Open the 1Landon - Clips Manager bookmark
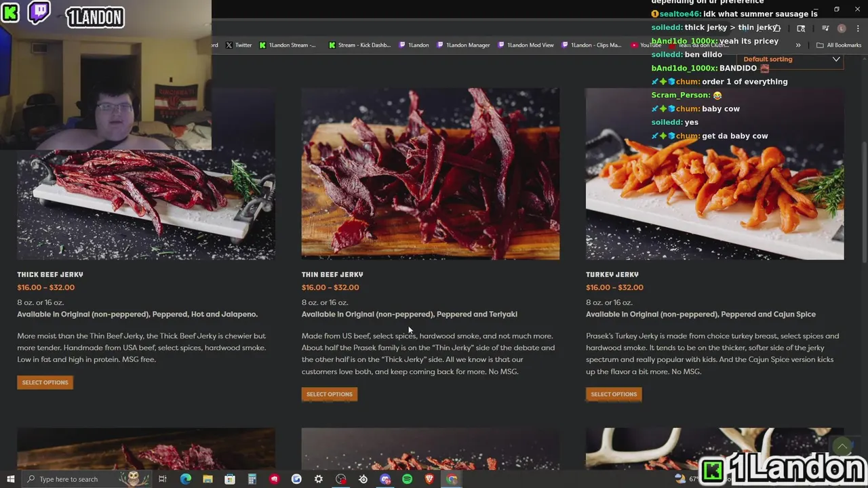 (591, 45)
